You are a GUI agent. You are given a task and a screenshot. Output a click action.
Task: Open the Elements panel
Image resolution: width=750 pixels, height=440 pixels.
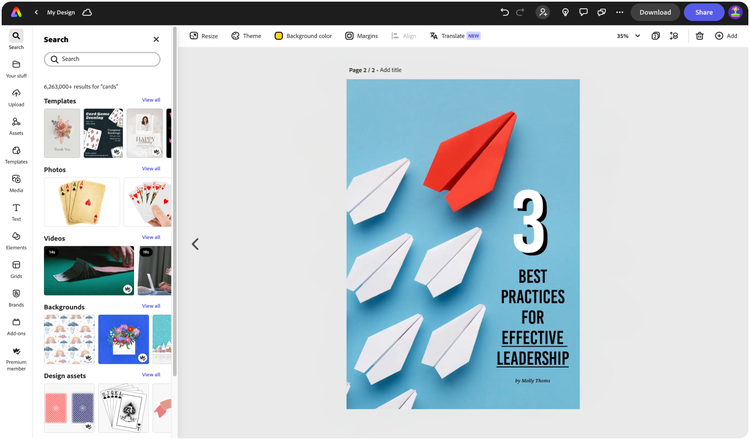tap(16, 241)
